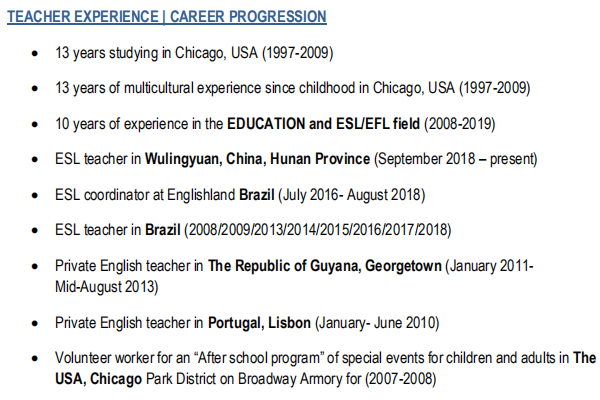
Task: Click the 'ESL coordinator at Englishland' text
Action: [145, 194]
